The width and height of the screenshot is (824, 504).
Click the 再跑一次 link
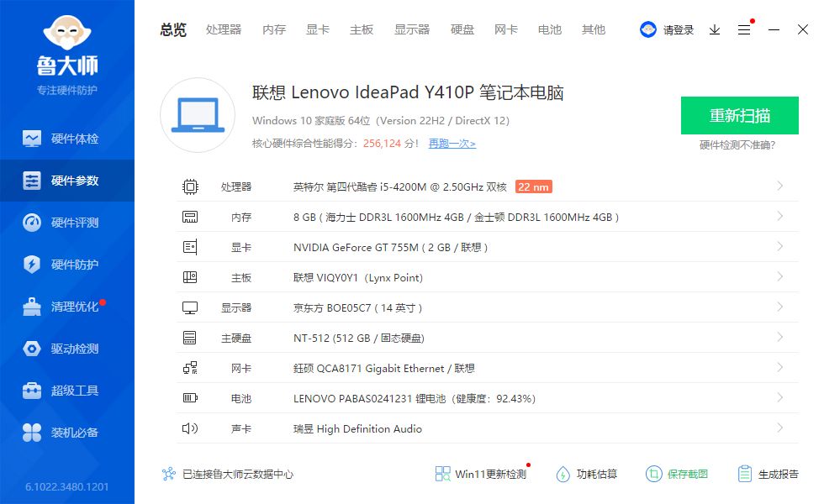point(452,144)
